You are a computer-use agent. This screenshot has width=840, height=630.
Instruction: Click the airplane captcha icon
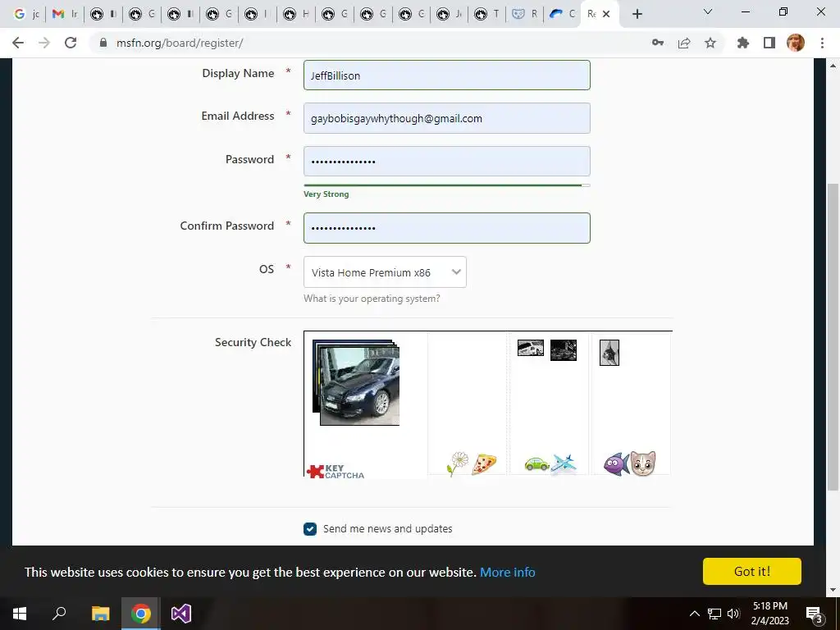tap(564, 463)
